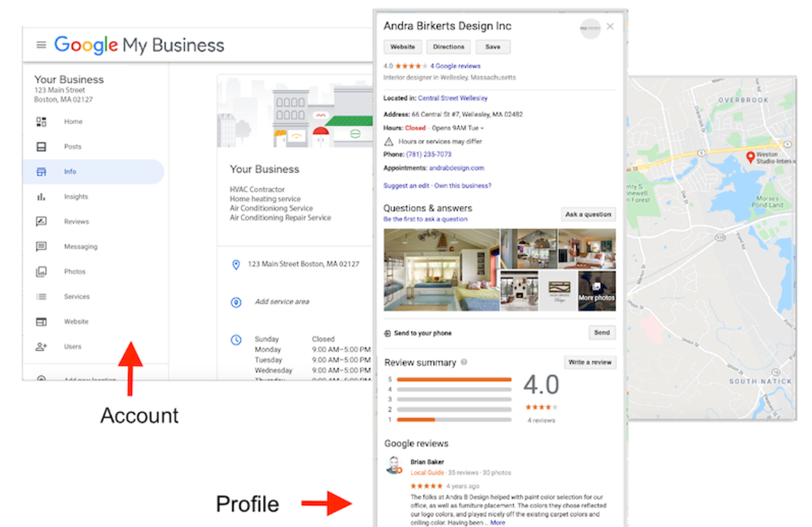Go to the Website sidebar item

point(76,322)
